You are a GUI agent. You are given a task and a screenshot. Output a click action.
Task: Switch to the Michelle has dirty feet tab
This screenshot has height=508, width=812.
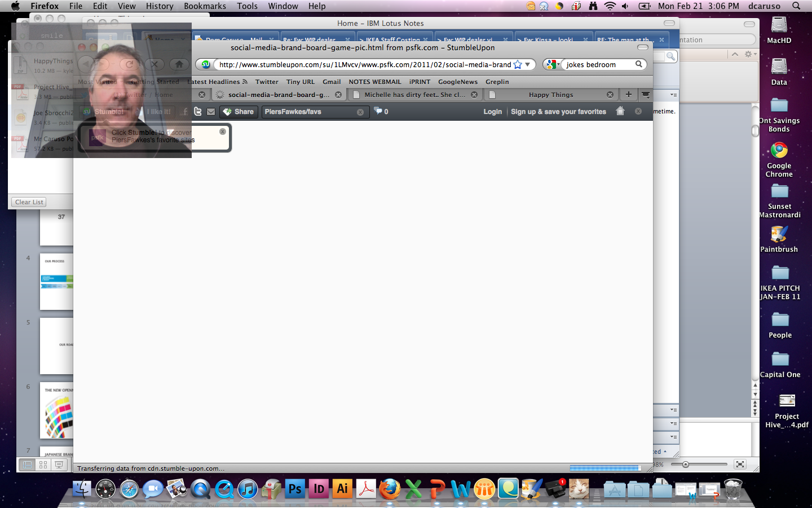click(x=414, y=95)
